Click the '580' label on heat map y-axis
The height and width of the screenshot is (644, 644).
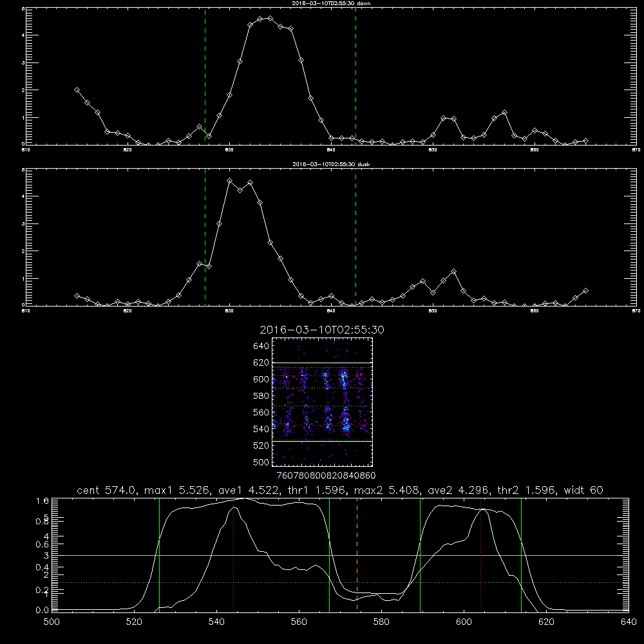(261, 395)
